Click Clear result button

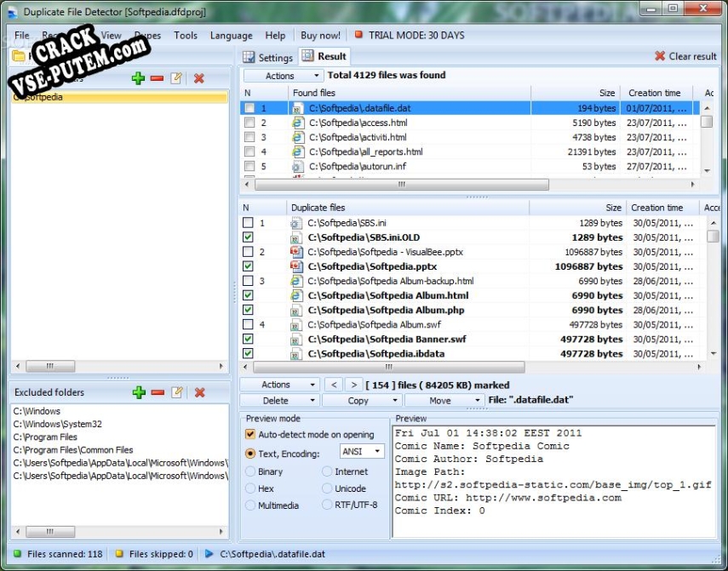click(685, 56)
